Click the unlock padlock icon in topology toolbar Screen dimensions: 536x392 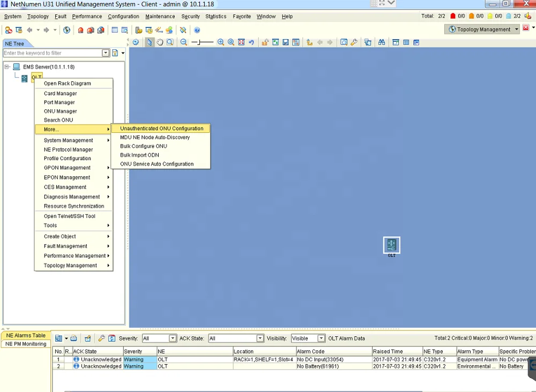point(265,42)
